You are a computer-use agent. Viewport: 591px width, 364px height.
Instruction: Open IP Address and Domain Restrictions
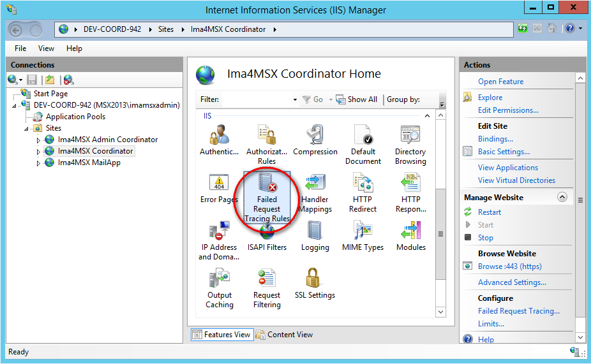[219, 240]
